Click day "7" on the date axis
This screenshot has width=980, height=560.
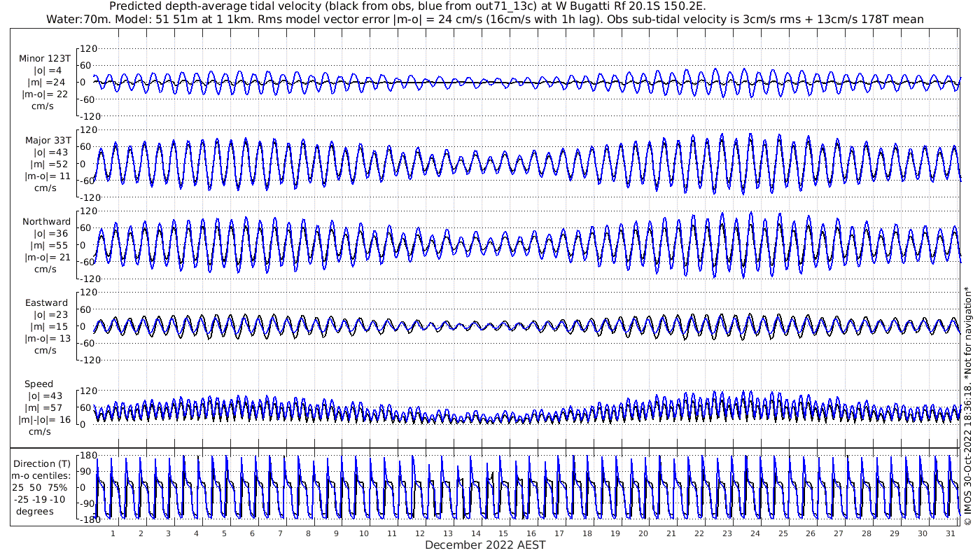click(x=280, y=533)
